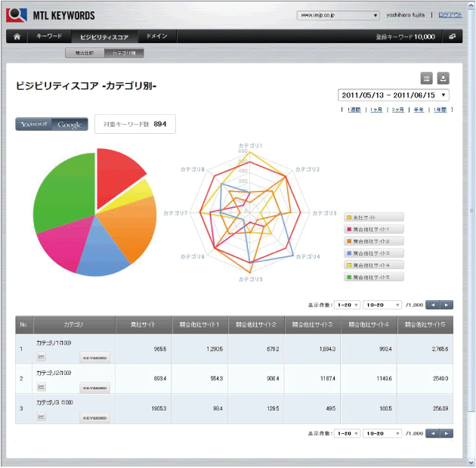Click KEYWORD button in カテゴリ2 row
This screenshot has width=476, height=468.
click(x=94, y=387)
